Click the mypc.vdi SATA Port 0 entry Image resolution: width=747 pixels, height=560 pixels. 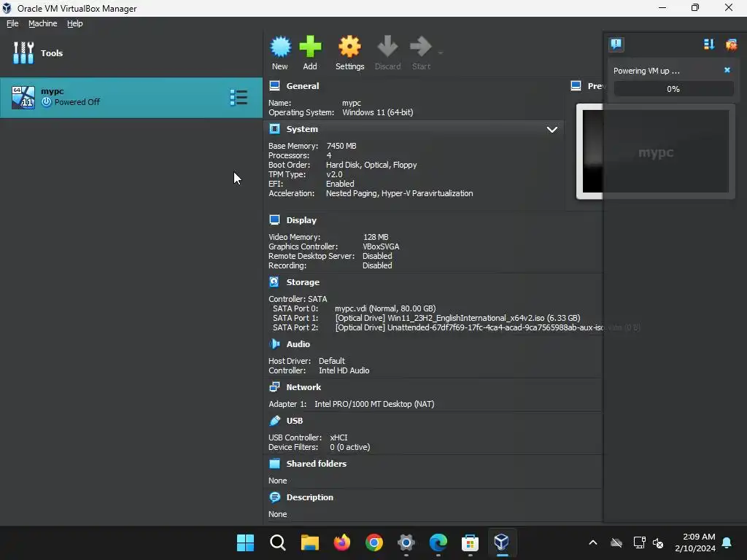tap(385, 308)
